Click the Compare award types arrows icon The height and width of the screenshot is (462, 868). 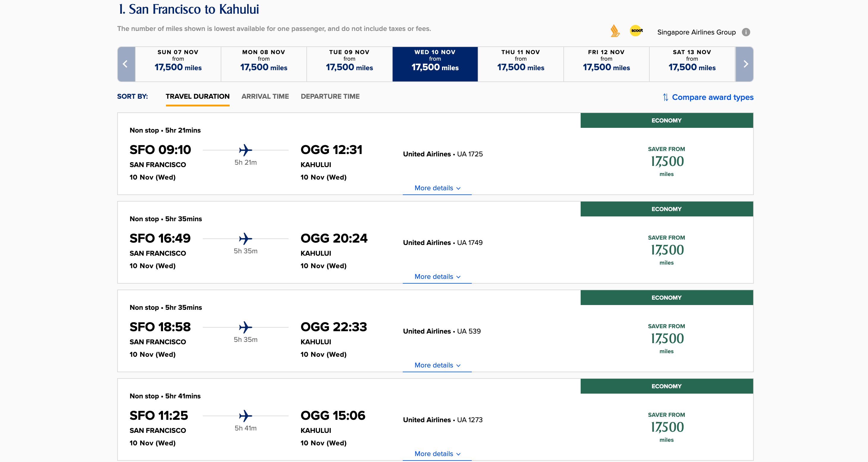point(665,97)
